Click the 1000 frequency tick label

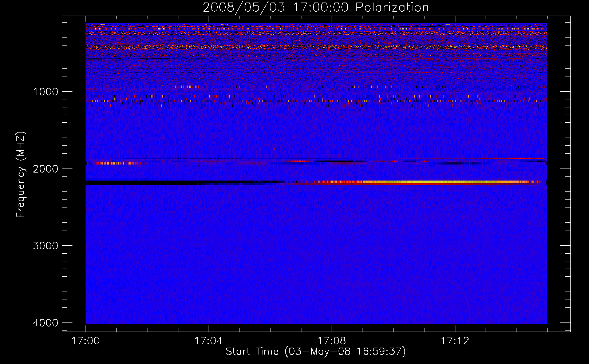tap(46, 92)
